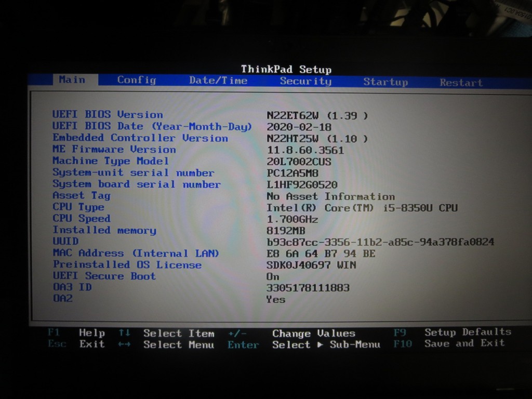Click the Esc Exit hint
Image resolution: width=532 pixels, height=399 pixels.
pos(76,344)
